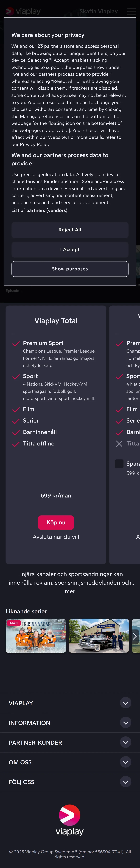
Task: Click the Show purposes button
Action: tap(70, 269)
